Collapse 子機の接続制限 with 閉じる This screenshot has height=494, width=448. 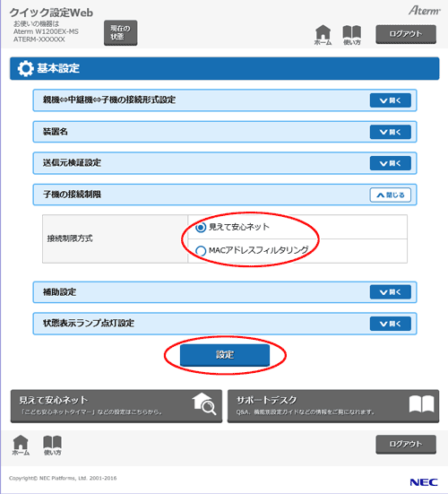390,195
